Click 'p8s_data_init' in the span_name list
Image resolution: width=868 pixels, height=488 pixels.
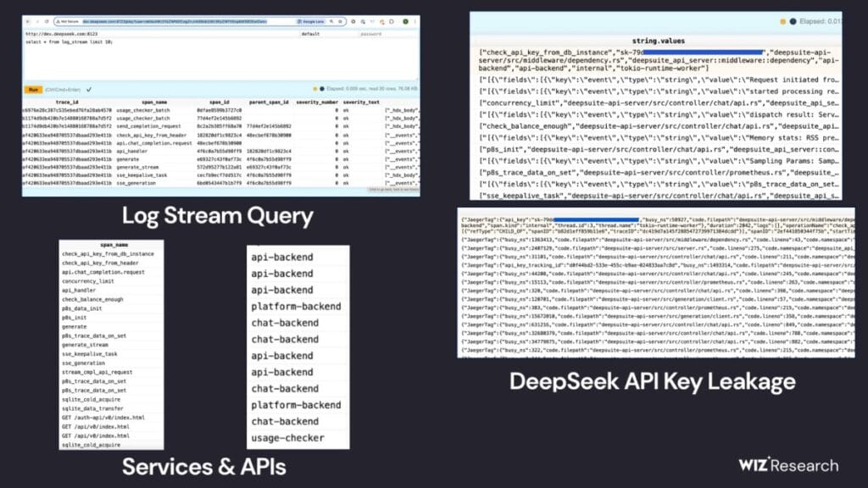pos(81,308)
